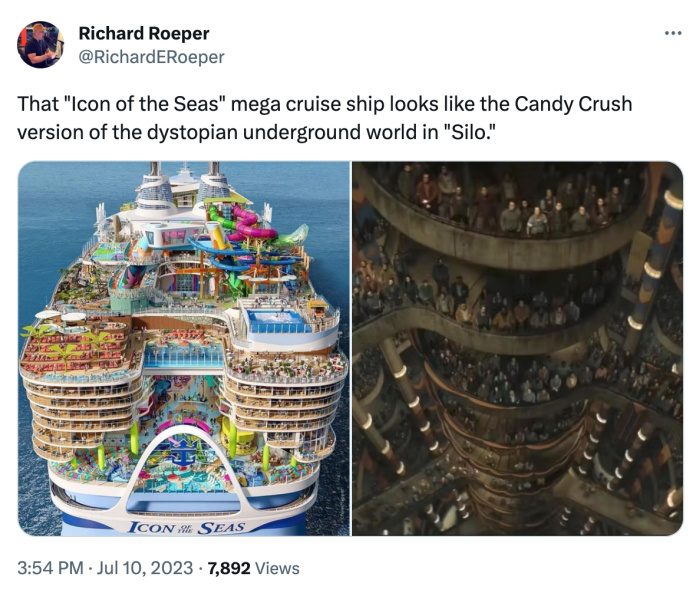Click the palm trees on the left deck
This screenshot has height=593, width=700.
tap(67, 344)
